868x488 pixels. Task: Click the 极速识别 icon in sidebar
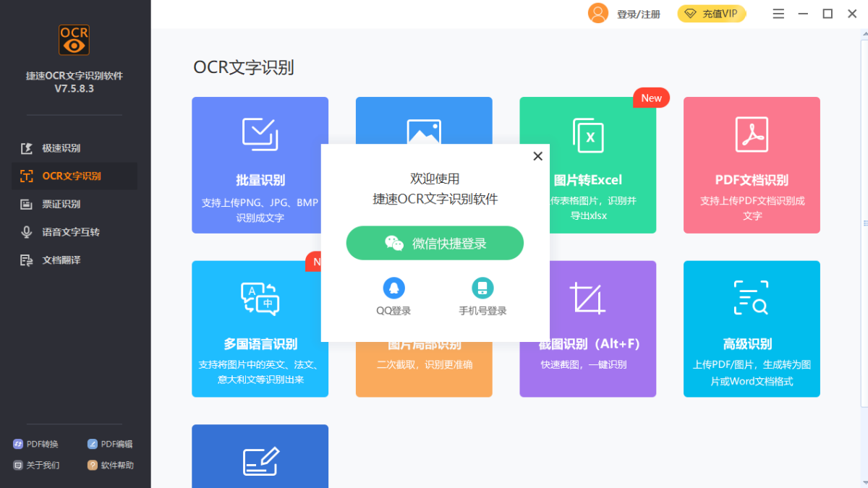[x=27, y=148]
